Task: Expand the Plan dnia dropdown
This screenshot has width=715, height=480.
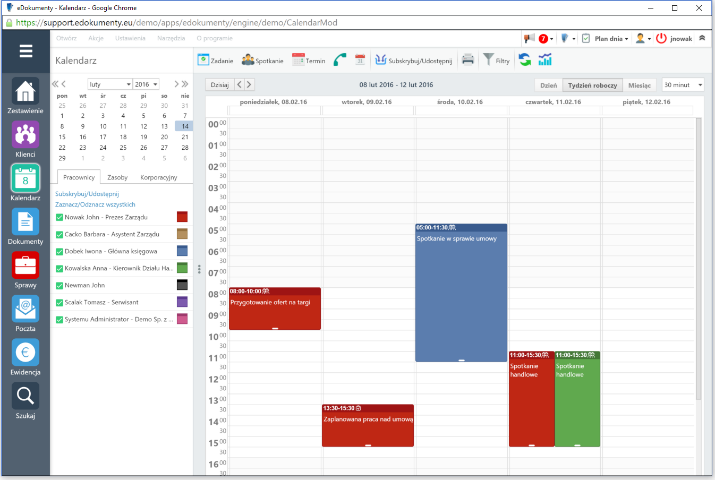Action: click(x=610, y=38)
